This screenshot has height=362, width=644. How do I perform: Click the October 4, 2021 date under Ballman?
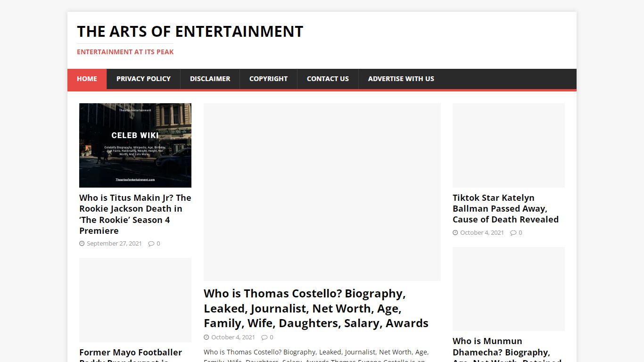482,233
